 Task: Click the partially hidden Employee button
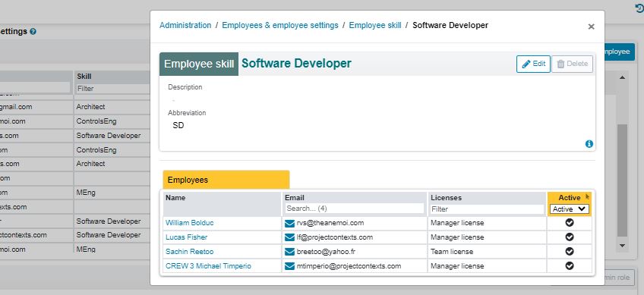619,52
